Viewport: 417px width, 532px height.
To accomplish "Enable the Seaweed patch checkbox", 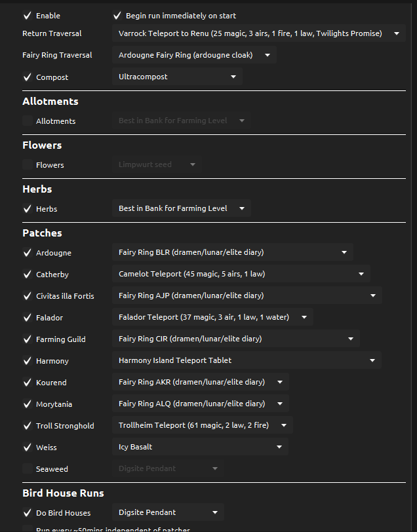I will point(27,469).
